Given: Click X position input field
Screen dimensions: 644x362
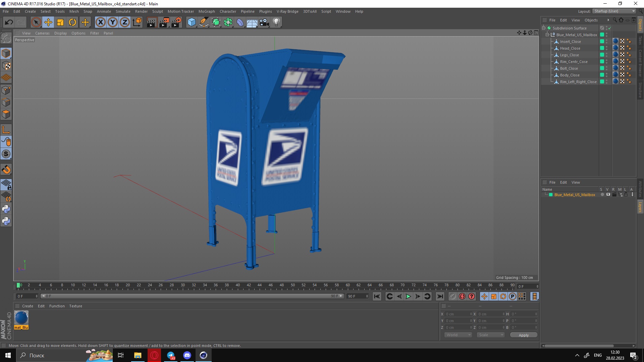Looking at the screenshot, I should click(x=458, y=314).
